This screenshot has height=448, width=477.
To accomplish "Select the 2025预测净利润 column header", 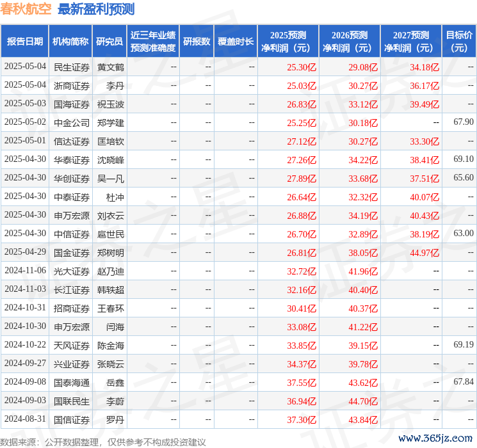I will 288,41.
